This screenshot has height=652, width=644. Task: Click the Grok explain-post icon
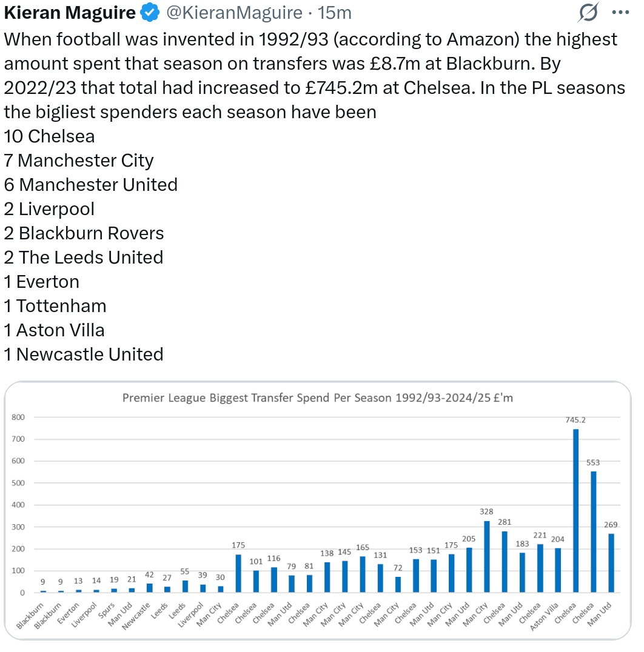(589, 12)
